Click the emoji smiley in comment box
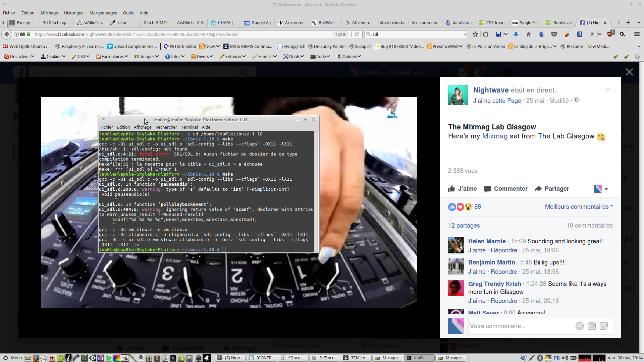Screen dimensions: 644x362 tap(579, 326)
